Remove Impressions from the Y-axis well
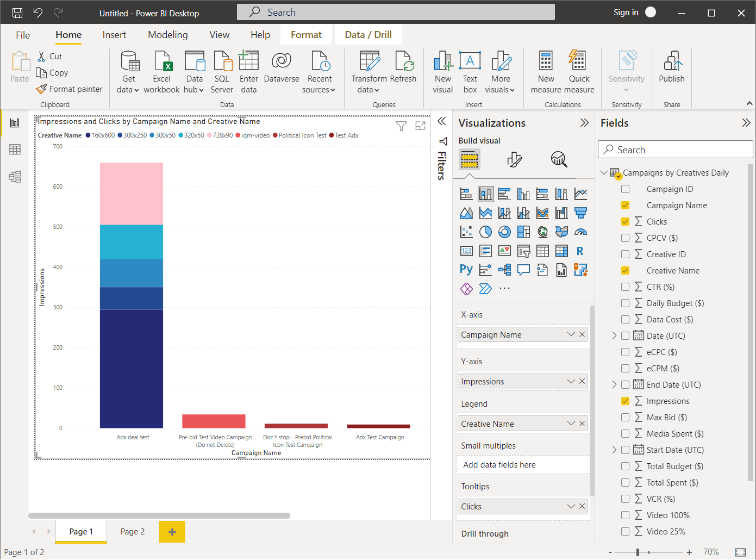 coord(582,381)
